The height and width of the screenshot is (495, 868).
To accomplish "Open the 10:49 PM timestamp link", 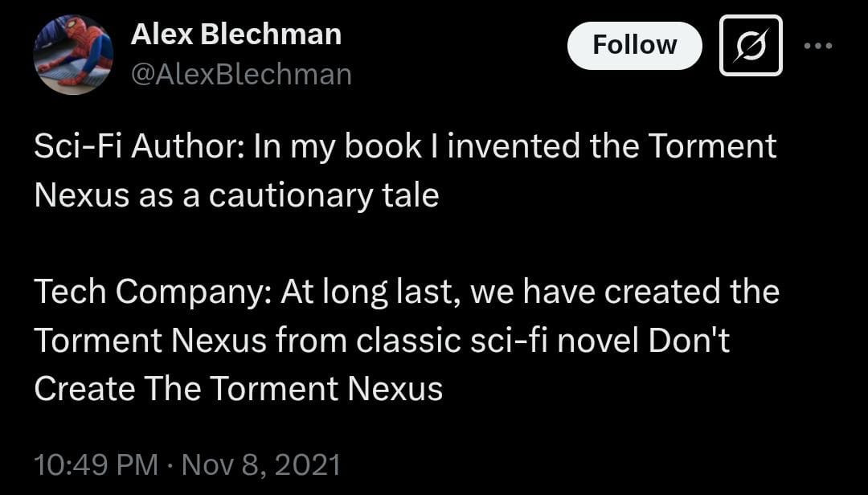I will (96, 464).
